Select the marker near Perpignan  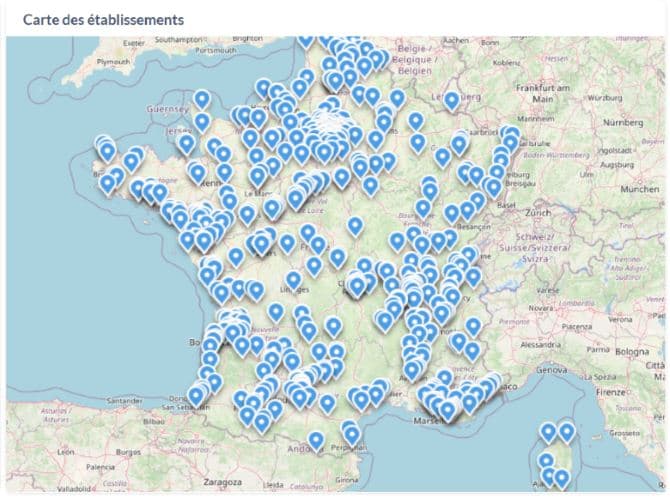tap(351, 435)
